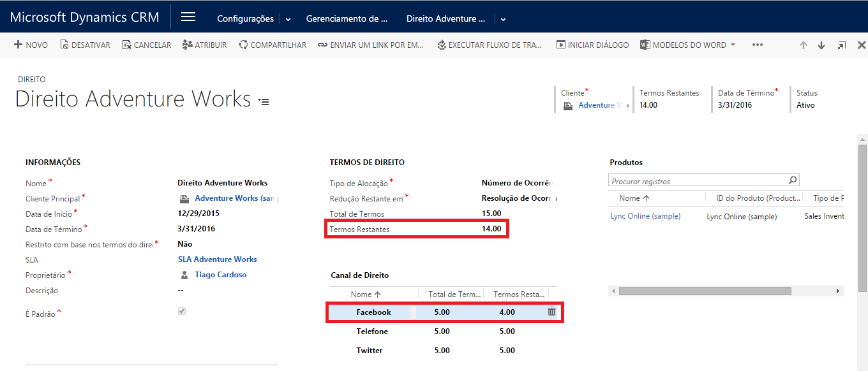Open Gerenciamento de breadcrumb item
The width and height of the screenshot is (868, 371).
pos(347,18)
